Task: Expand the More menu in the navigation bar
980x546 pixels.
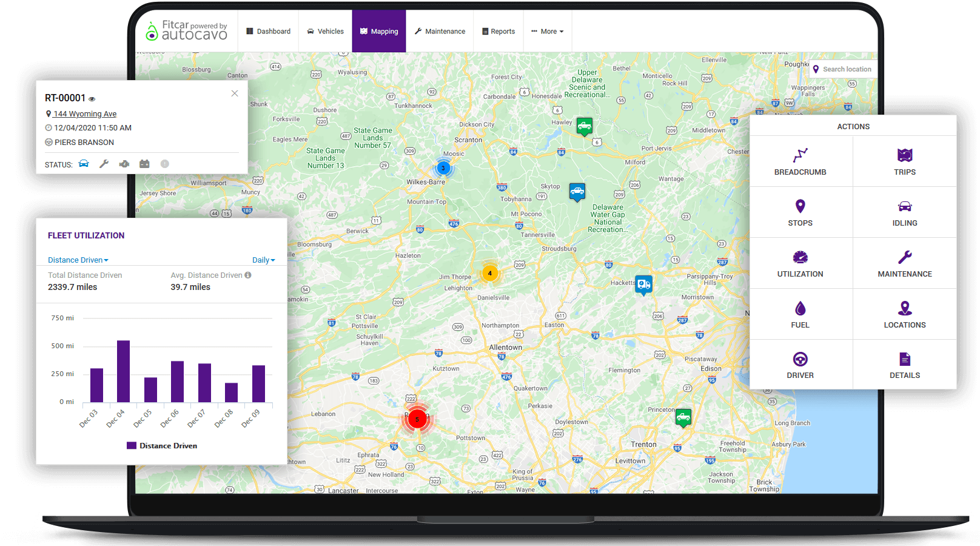Action: (x=548, y=32)
